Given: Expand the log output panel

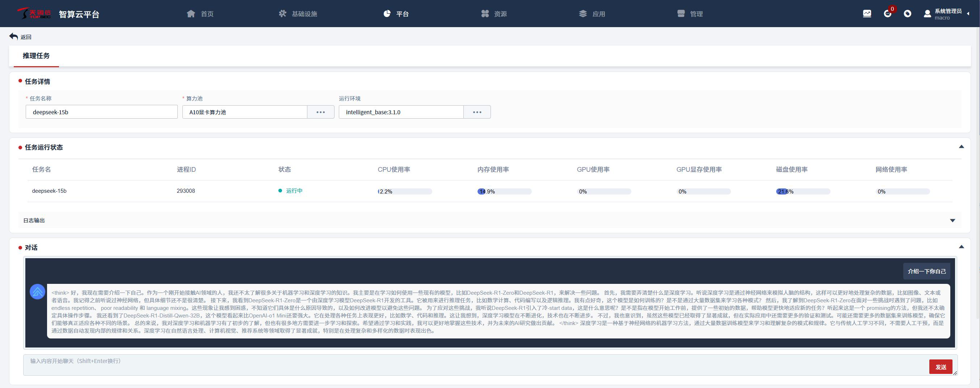Looking at the screenshot, I should [x=952, y=221].
